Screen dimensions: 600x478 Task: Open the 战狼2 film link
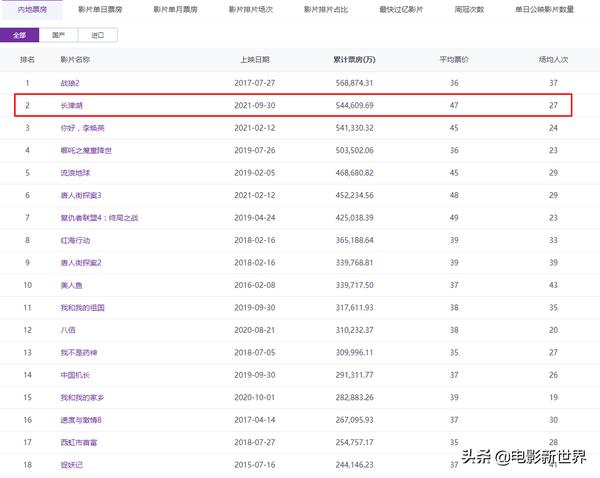(x=70, y=83)
